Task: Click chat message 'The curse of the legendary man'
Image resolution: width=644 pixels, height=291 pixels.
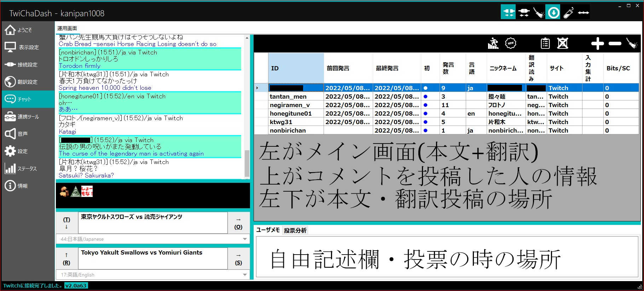Action: tap(131, 153)
